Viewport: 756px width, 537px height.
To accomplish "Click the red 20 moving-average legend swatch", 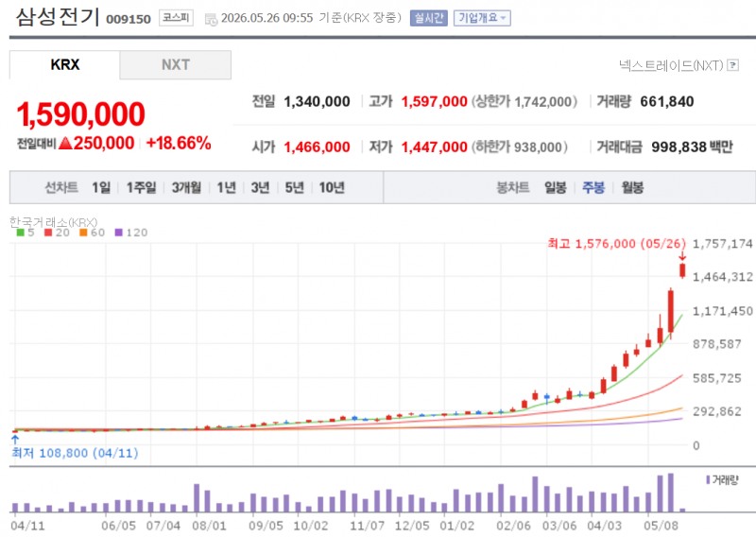I will point(48,233).
